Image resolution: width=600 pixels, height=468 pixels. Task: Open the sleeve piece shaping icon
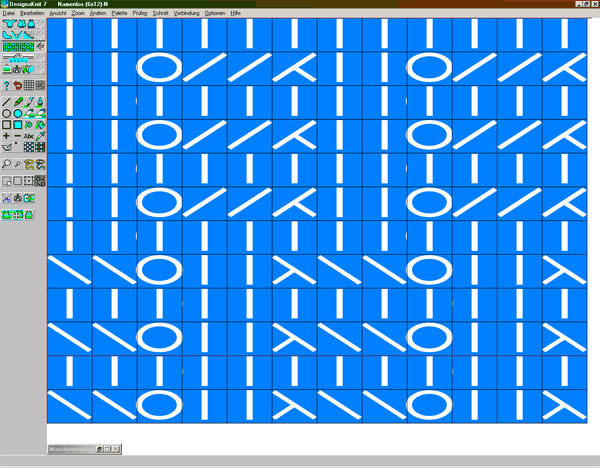click(8, 35)
